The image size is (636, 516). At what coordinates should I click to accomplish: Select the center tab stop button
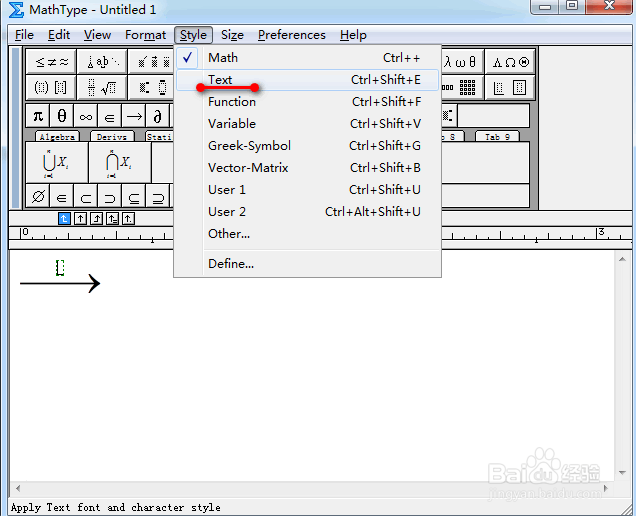coord(80,219)
